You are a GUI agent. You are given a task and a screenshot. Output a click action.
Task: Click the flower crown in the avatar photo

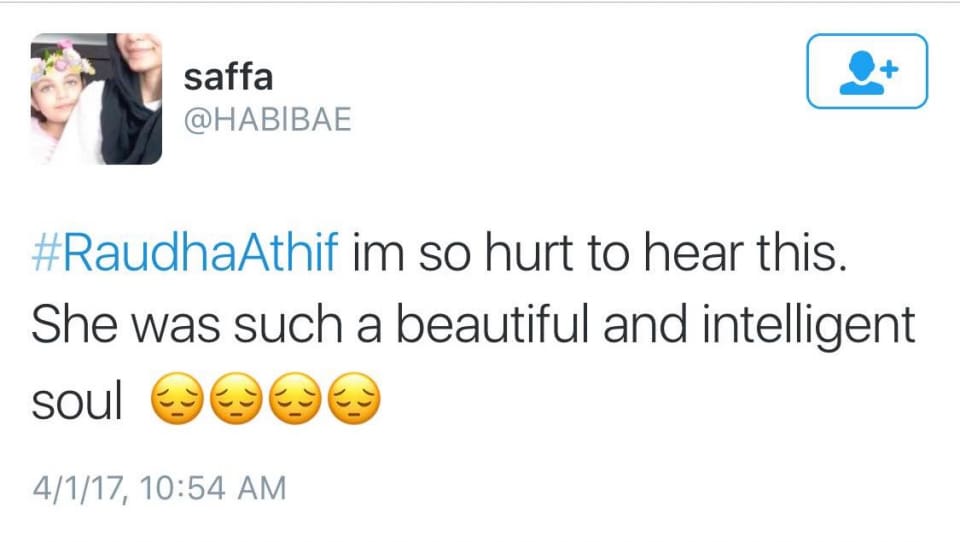[61, 62]
